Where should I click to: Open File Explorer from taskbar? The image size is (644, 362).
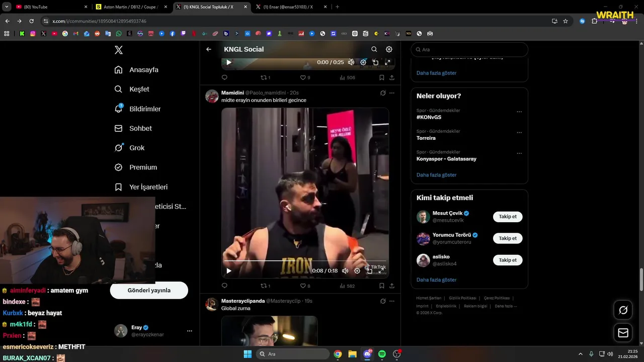pyautogui.click(x=352, y=354)
